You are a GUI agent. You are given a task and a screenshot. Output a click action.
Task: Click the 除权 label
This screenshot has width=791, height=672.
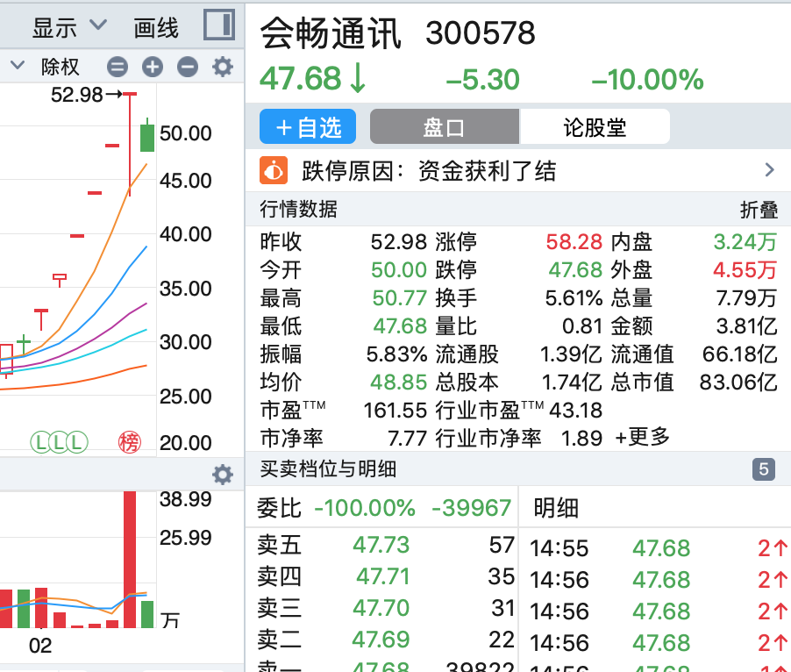(x=61, y=67)
